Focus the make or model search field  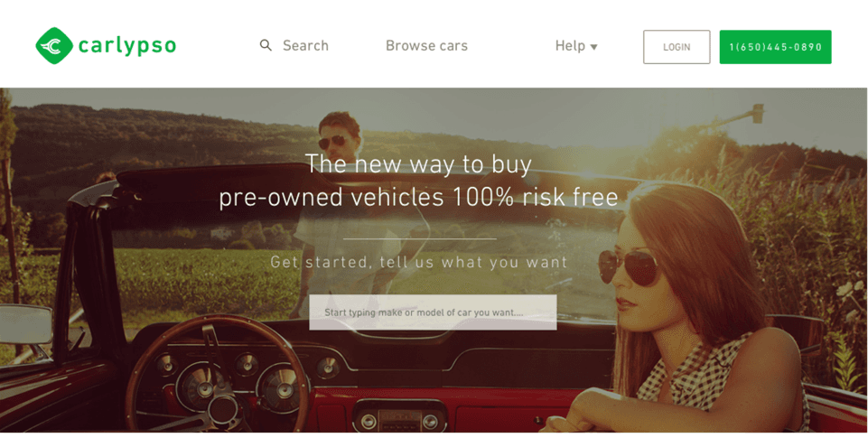coord(433,312)
